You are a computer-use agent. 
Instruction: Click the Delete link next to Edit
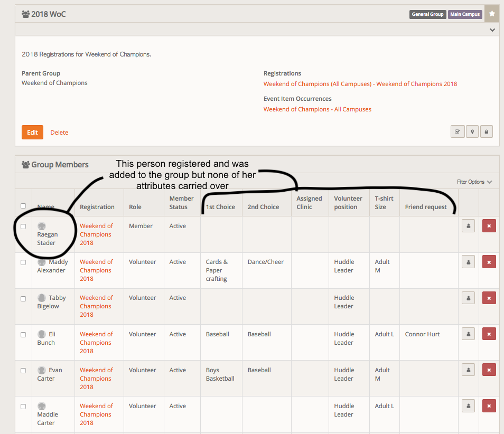[x=59, y=133]
